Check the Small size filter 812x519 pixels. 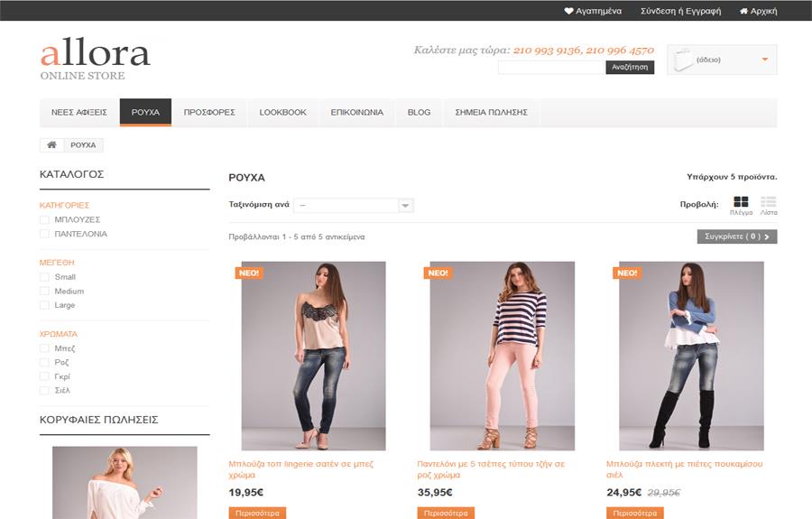(44, 277)
